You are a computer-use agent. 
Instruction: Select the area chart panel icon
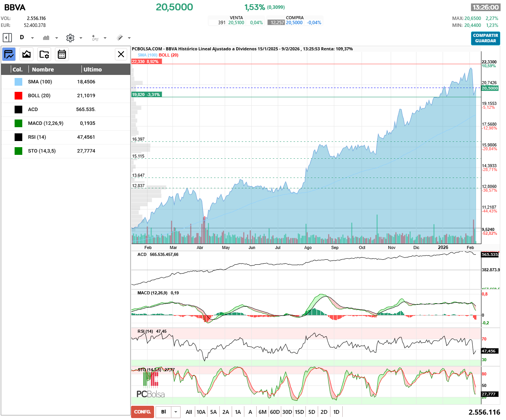(x=27, y=54)
